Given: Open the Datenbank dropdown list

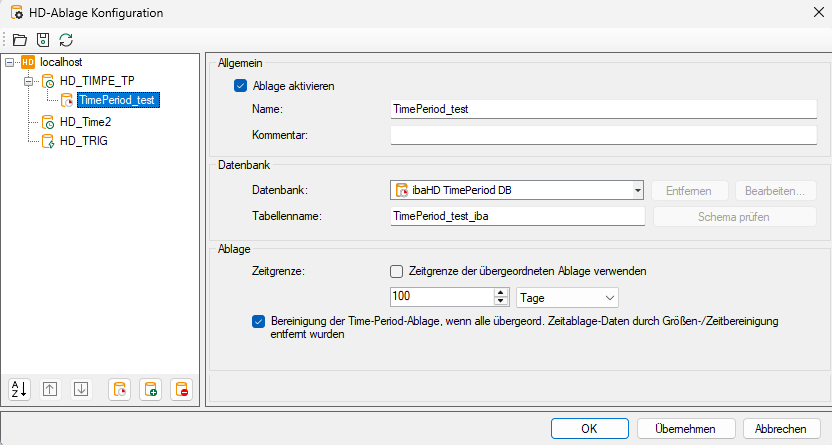Looking at the screenshot, I should [x=637, y=190].
